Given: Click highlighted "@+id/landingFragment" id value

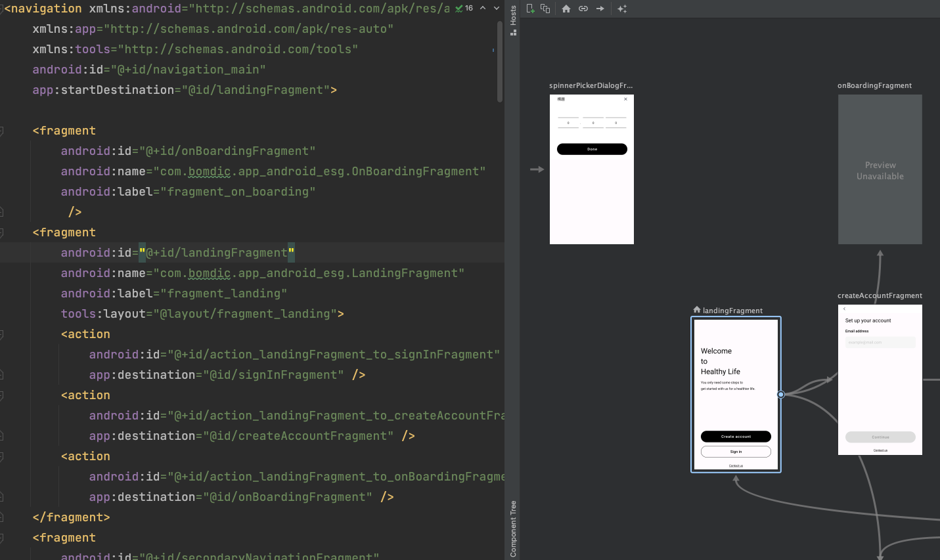Looking at the screenshot, I should click(x=217, y=253).
